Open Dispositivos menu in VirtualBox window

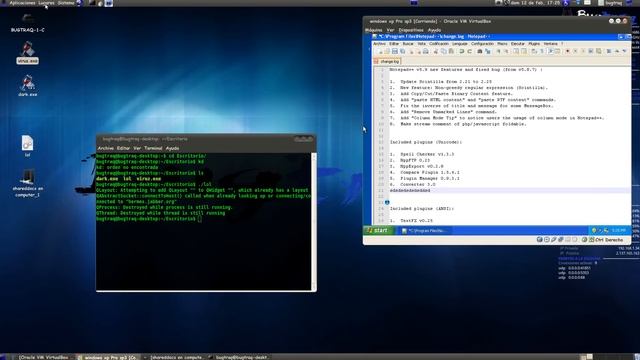click(411, 30)
